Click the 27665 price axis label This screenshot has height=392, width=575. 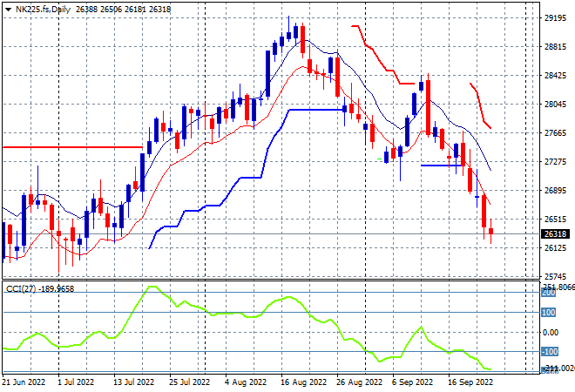(555, 132)
